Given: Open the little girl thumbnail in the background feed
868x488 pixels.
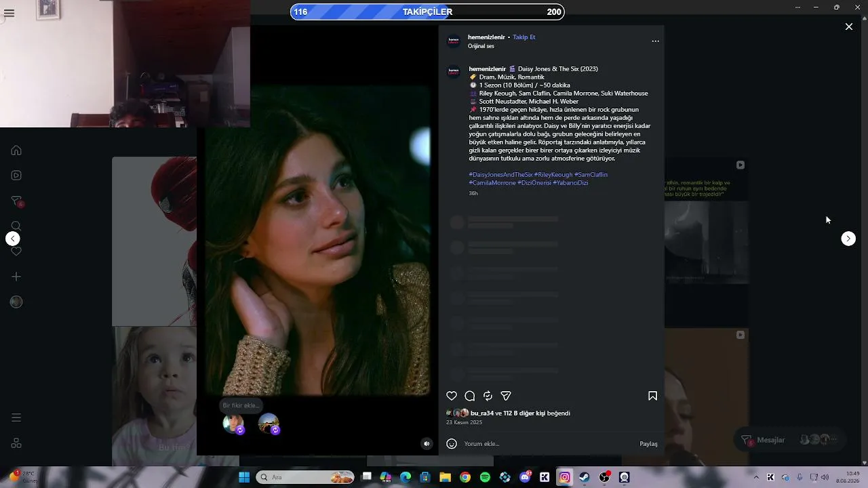Looking at the screenshot, I should point(154,396).
